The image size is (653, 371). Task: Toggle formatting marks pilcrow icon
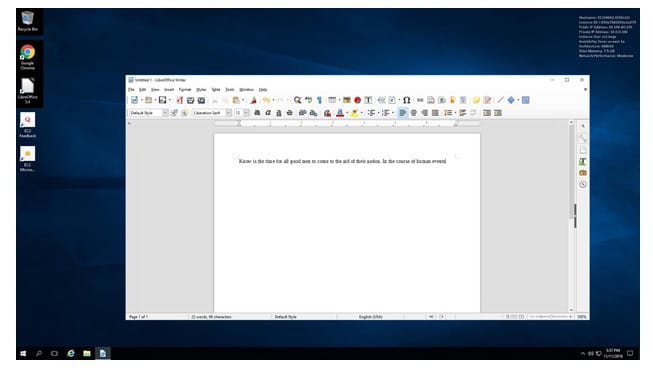click(319, 100)
